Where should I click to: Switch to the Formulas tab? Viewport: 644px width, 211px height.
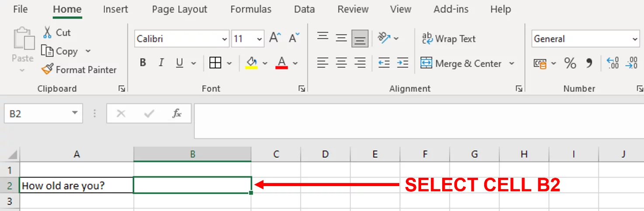click(x=251, y=9)
